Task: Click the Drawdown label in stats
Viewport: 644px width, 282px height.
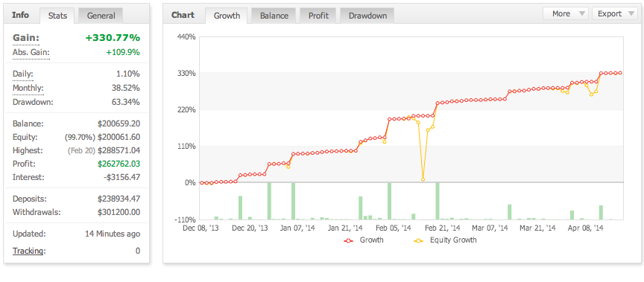Action: [33, 102]
